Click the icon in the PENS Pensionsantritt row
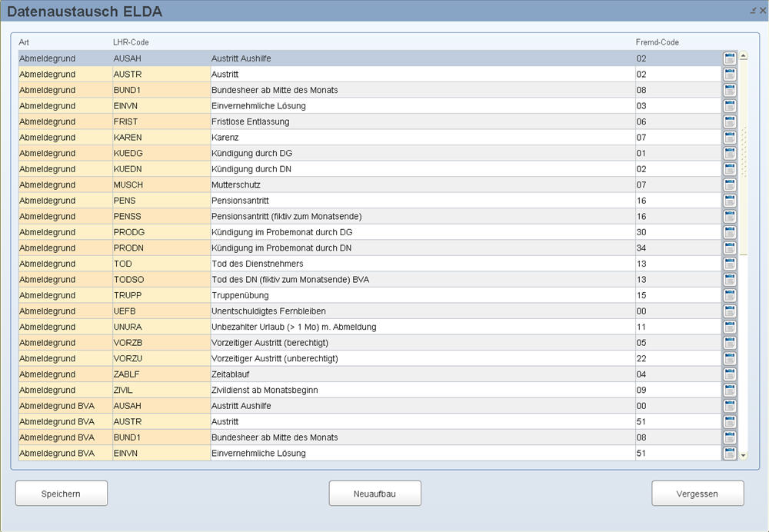 point(729,201)
